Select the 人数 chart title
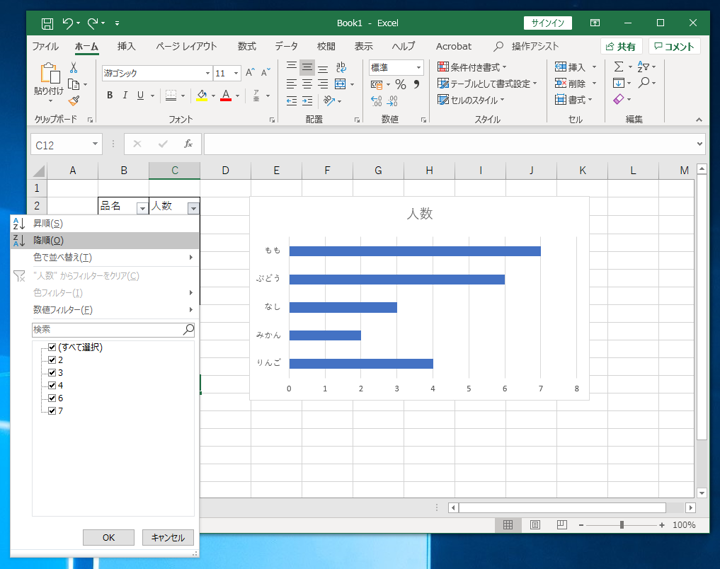The width and height of the screenshot is (720, 569). 419,214
